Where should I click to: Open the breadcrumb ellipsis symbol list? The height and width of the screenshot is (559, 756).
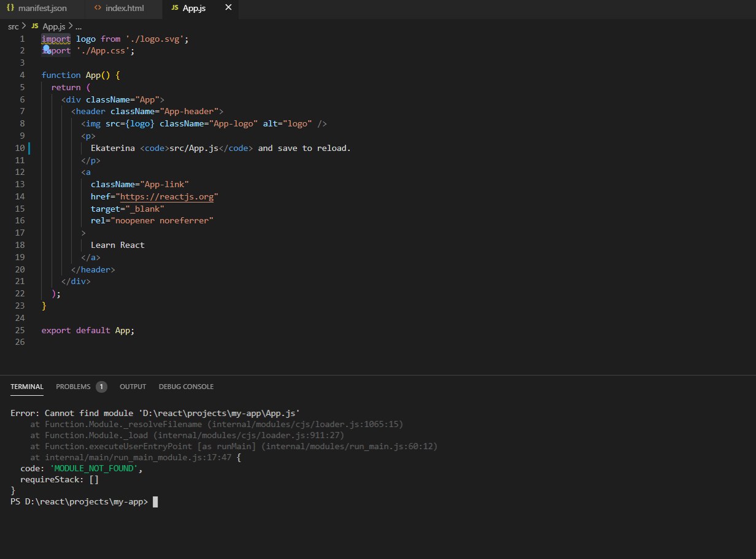coord(78,26)
